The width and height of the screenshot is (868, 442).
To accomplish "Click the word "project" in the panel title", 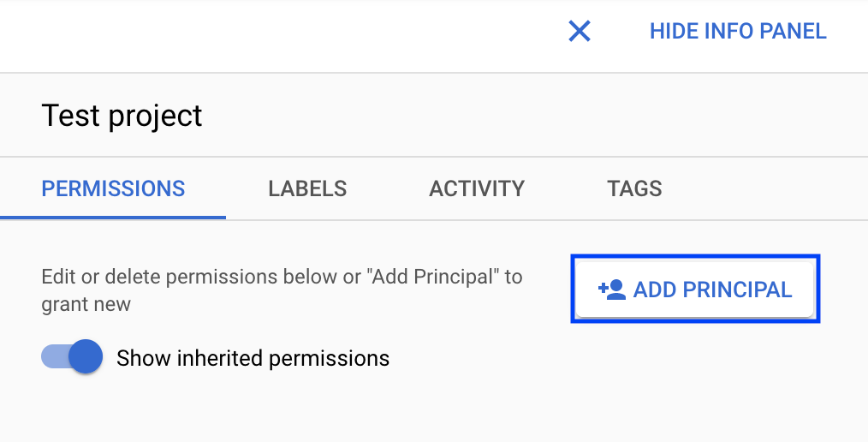I will [161, 116].
